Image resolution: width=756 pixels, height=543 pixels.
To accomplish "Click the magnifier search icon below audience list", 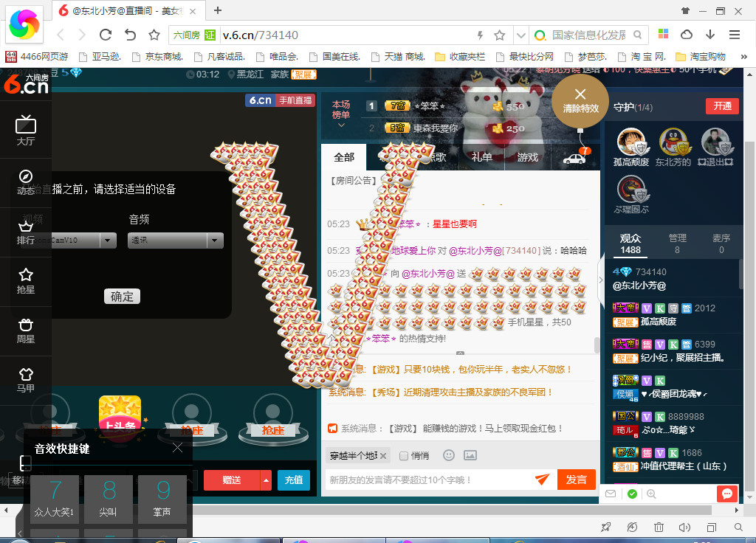I will pyautogui.click(x=651, y=494).
